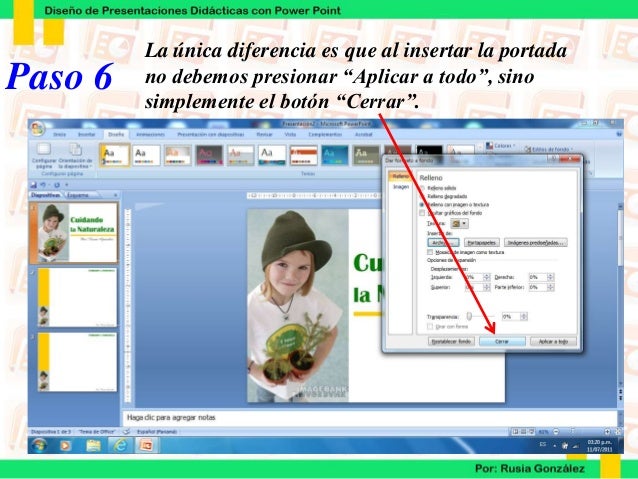Click the Archivo... insert button
Viewport: 638px width, 479px height.
click(444, 243)
